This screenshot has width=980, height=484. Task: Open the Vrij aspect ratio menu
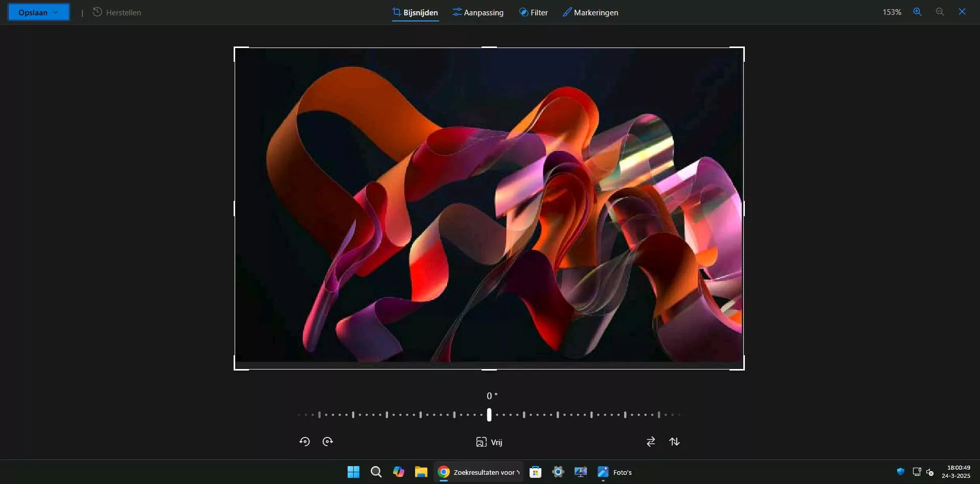tap(489, 442)
